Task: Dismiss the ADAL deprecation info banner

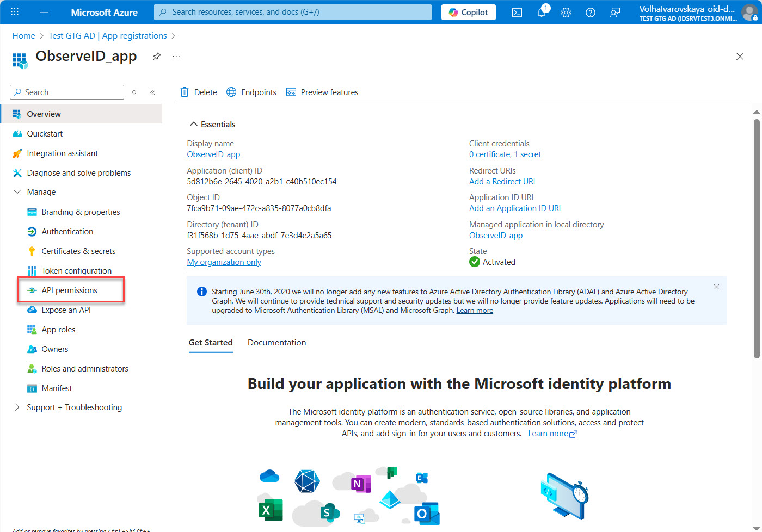Action: point(716,287)
